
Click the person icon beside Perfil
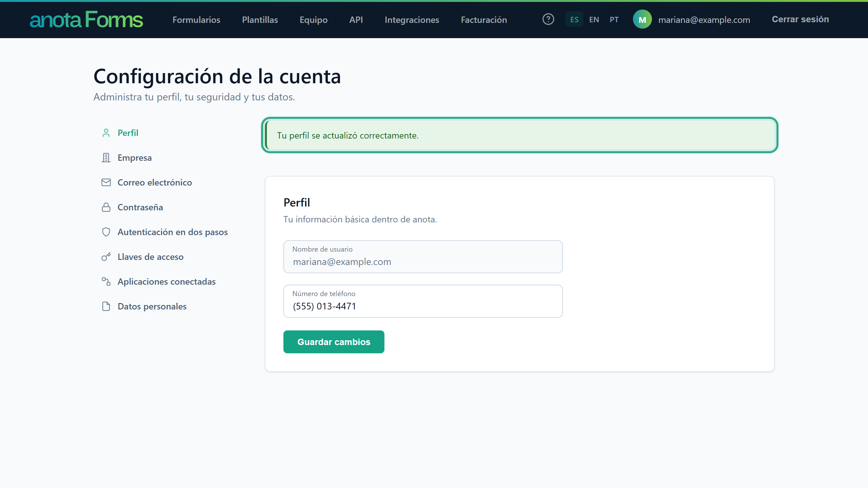coord(106,133)
